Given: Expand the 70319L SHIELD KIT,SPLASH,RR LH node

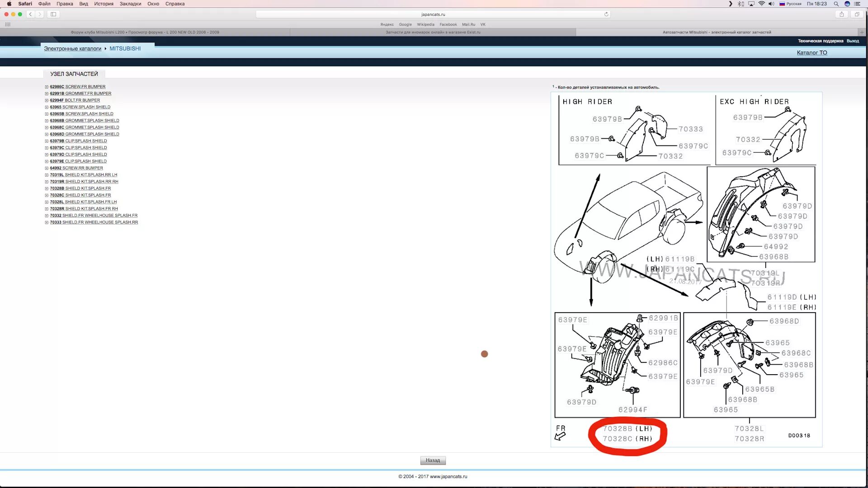Looking at the screenshot, I should (47, 175).
